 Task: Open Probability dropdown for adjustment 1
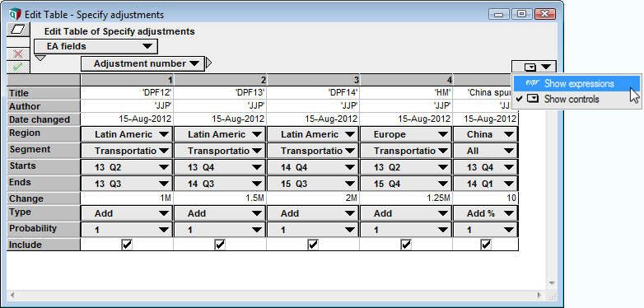point(127,230)
